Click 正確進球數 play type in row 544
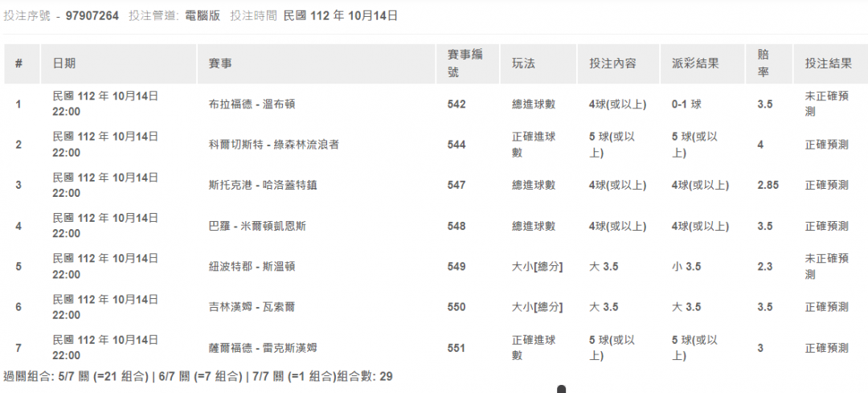The height and width of the screenshot is (393, 868). point(534,145)
